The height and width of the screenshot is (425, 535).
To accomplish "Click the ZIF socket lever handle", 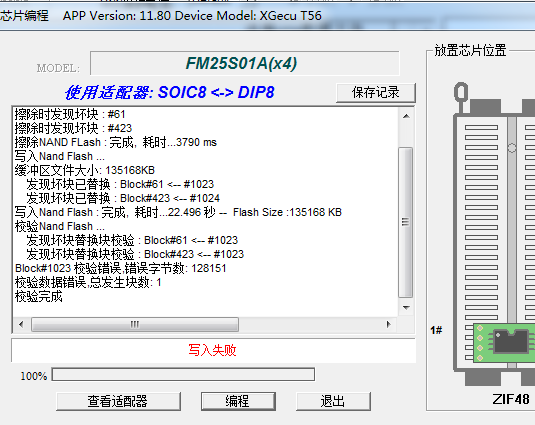I will (x=461, y=92).
